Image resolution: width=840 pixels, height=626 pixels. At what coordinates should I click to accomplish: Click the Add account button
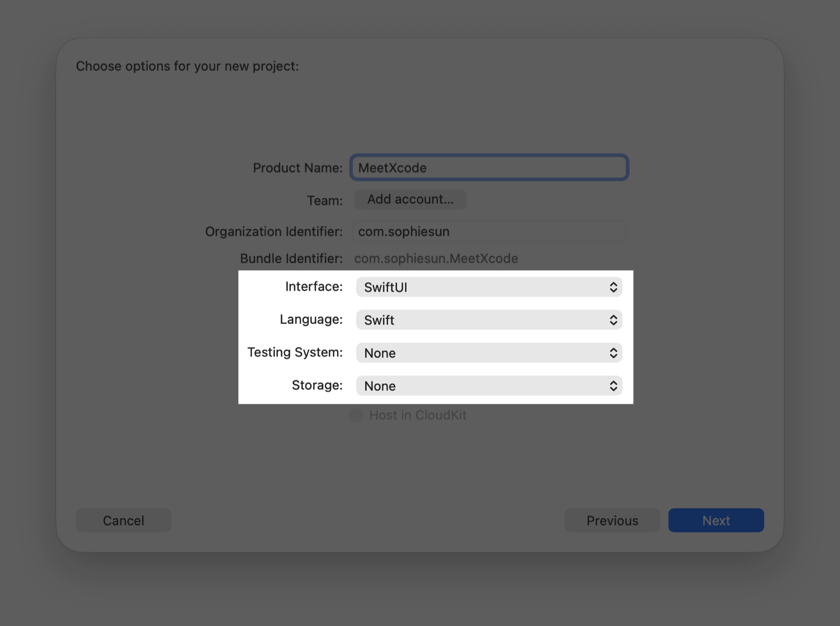coord(410,199)
